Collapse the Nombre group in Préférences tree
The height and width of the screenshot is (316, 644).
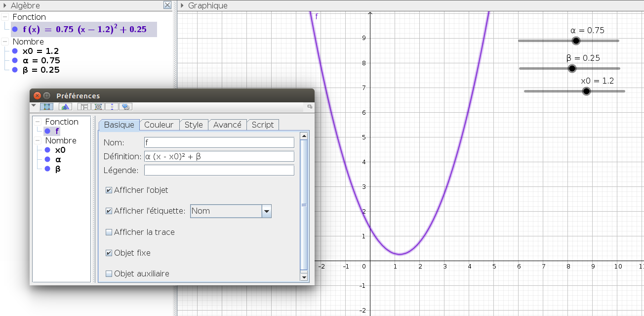[38, 140]
